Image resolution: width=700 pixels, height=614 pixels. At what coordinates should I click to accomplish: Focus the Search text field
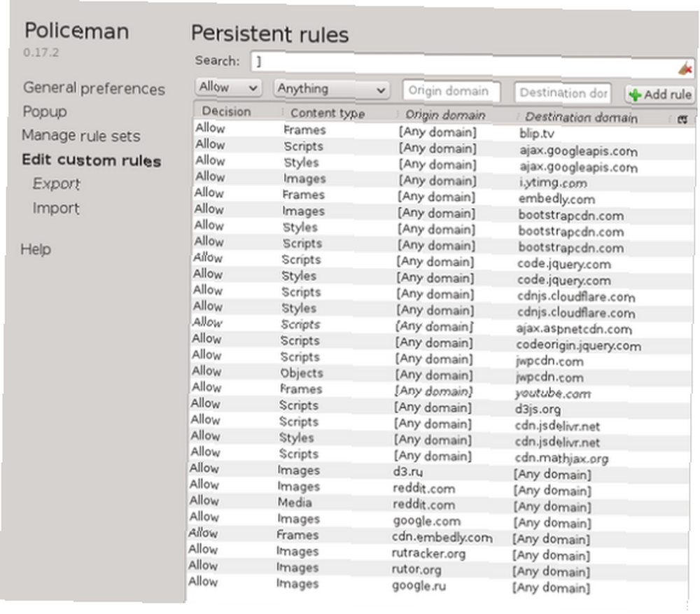(472, 64)
